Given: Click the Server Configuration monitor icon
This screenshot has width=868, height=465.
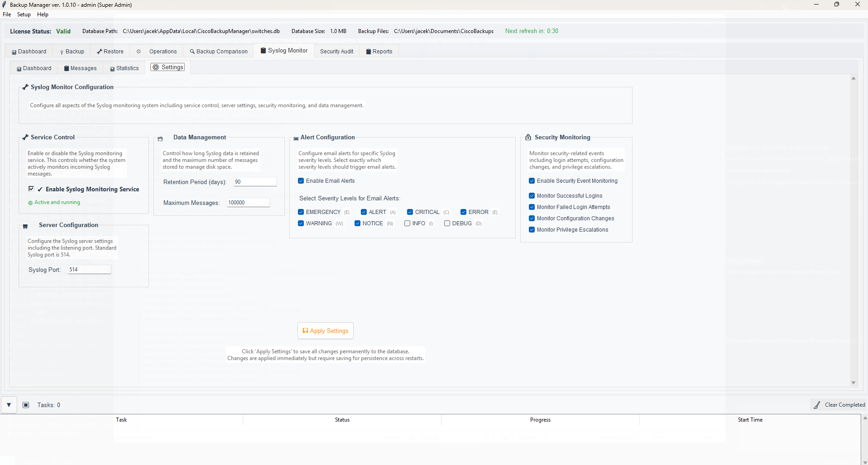Looking at the screenshot, I should tap(25, 227).
